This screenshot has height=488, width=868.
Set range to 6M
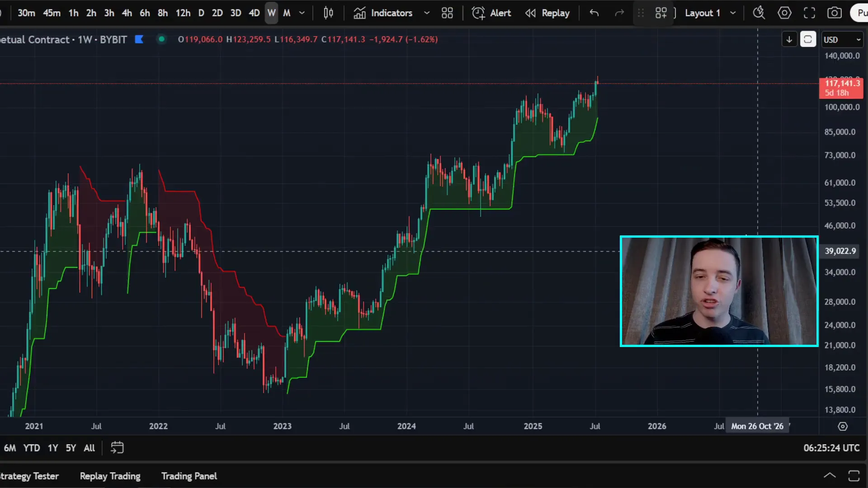10,448
